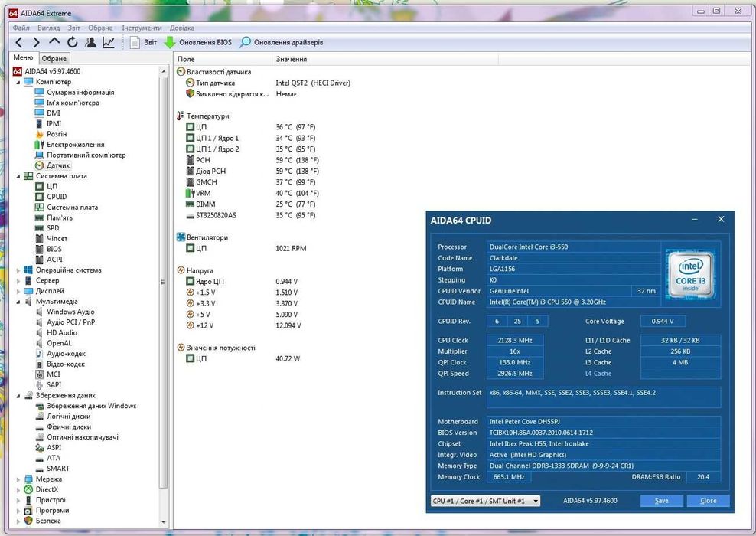Switch to the Обране tab in sidebar

(54, 58)
